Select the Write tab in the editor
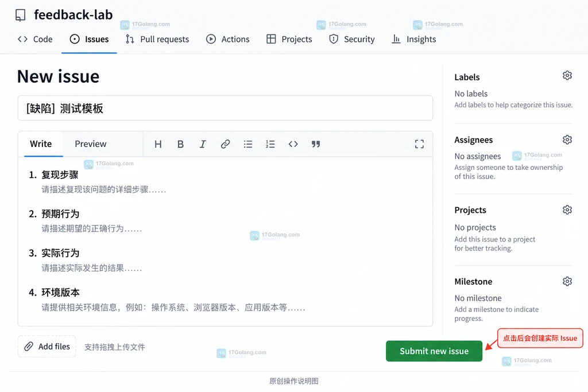Screen dimensions: 588x392 pyautogui.click(x=41, y=144)
